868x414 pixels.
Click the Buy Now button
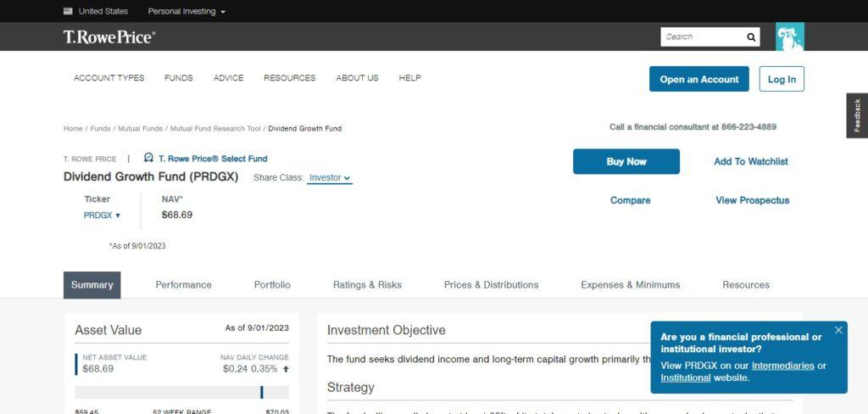point(626,161)
